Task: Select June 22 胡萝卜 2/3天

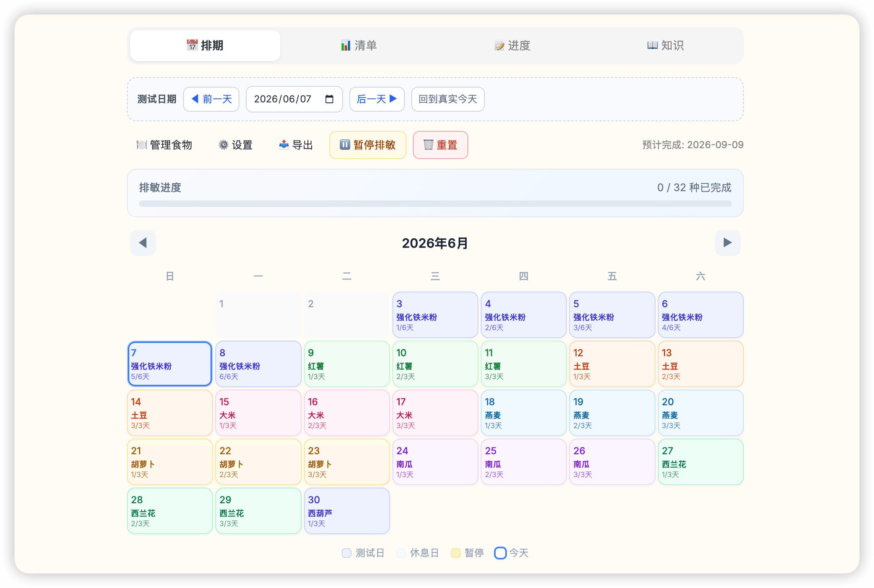Action: click(x=258, y=462)
